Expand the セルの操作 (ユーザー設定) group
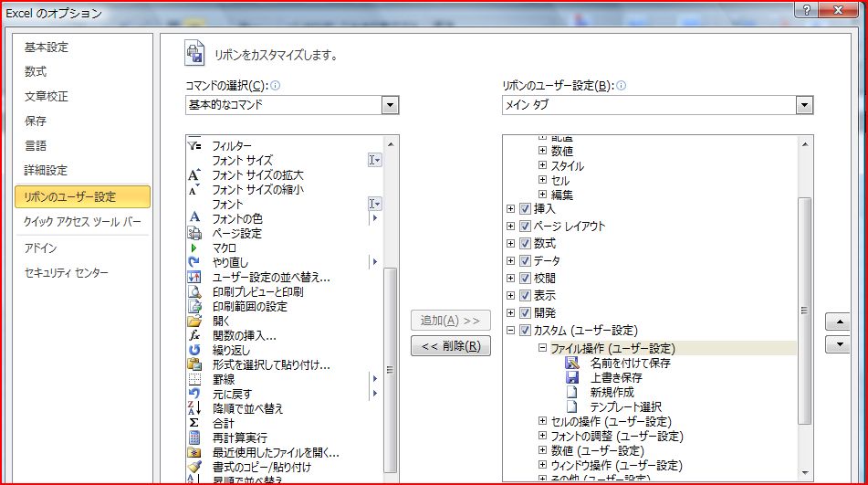 [x=542, y=421]
